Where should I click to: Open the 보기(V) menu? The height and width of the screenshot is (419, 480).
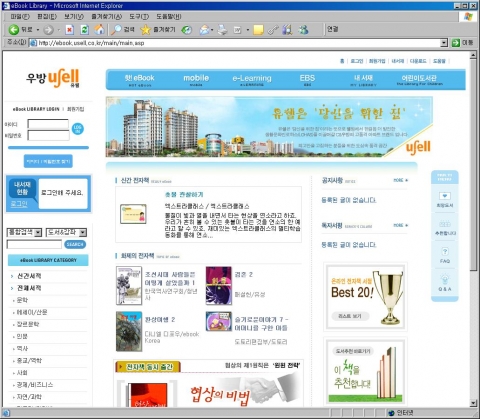(x=74, y=16)
